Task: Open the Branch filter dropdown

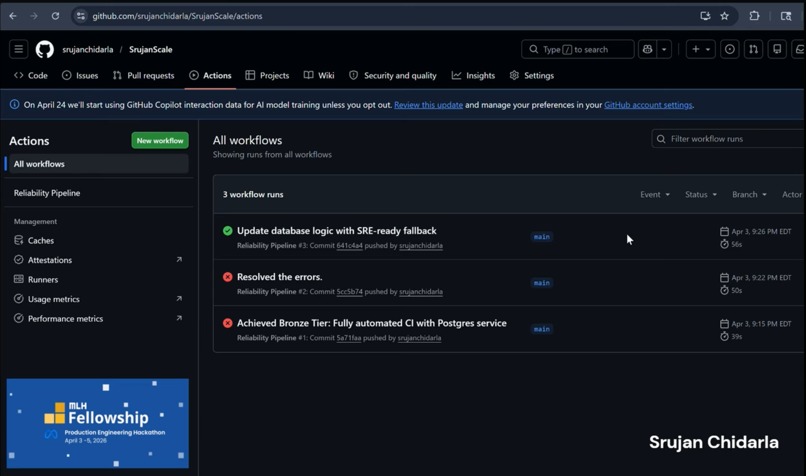Action: click(x=749, y=194)
